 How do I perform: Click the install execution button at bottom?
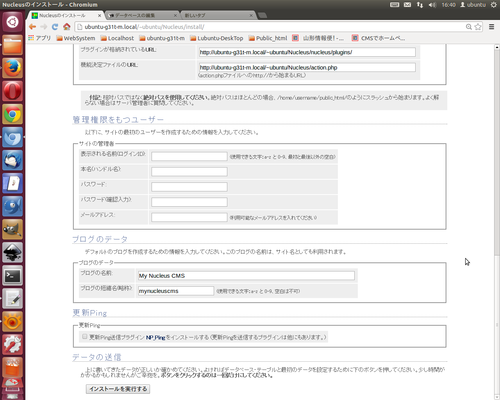click(118, 389)
